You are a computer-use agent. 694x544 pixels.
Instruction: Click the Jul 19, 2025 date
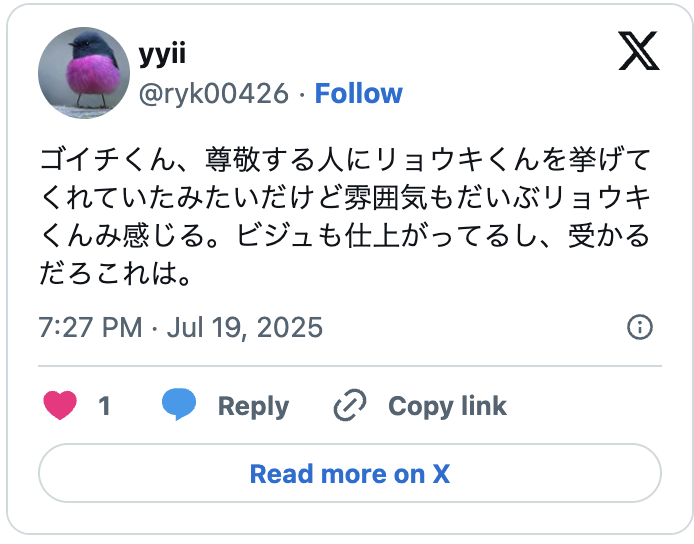coord(245,328)
